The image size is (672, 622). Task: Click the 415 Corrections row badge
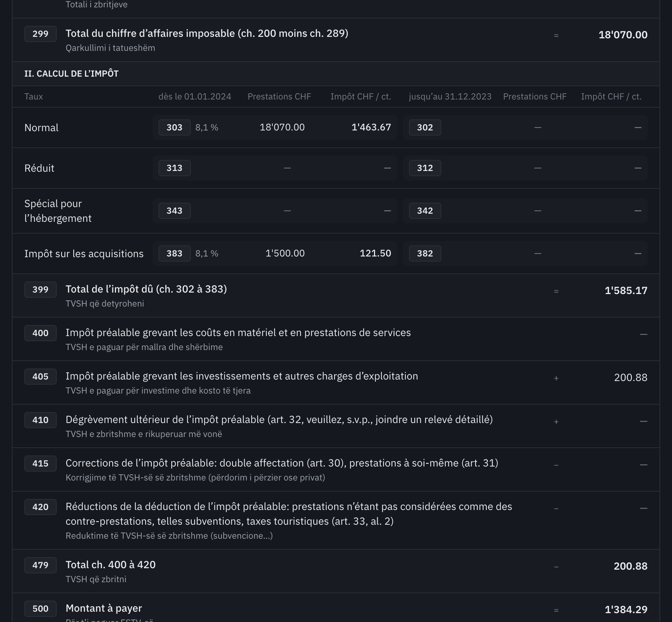pos(41,464)
